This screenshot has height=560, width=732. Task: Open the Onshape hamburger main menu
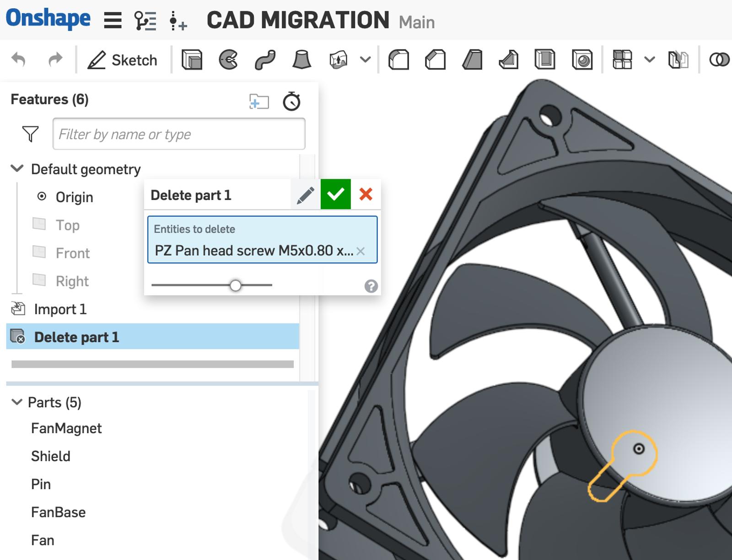pos(113,21)
